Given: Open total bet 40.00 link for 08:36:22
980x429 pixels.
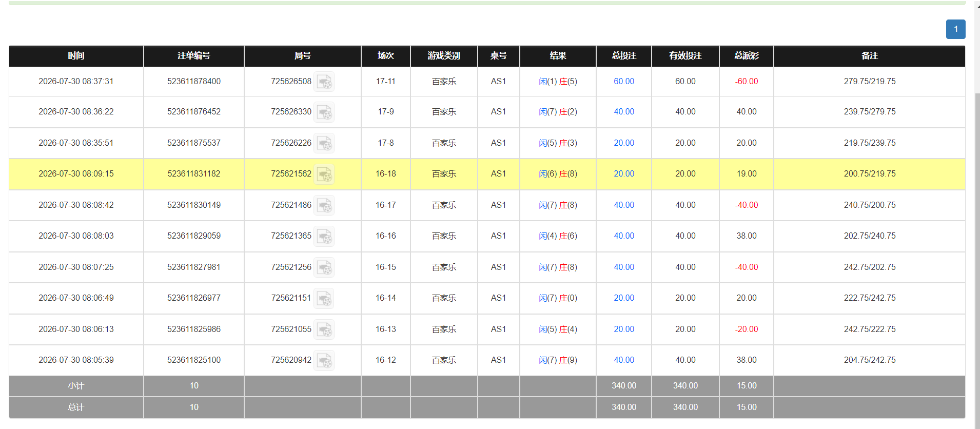Looking at the screenshot, I should (624, 112).
